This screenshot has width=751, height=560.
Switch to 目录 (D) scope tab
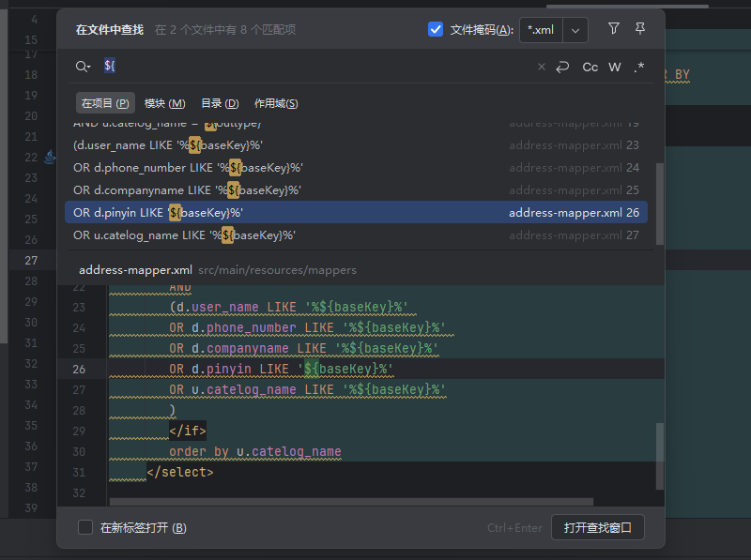[220, 103]
